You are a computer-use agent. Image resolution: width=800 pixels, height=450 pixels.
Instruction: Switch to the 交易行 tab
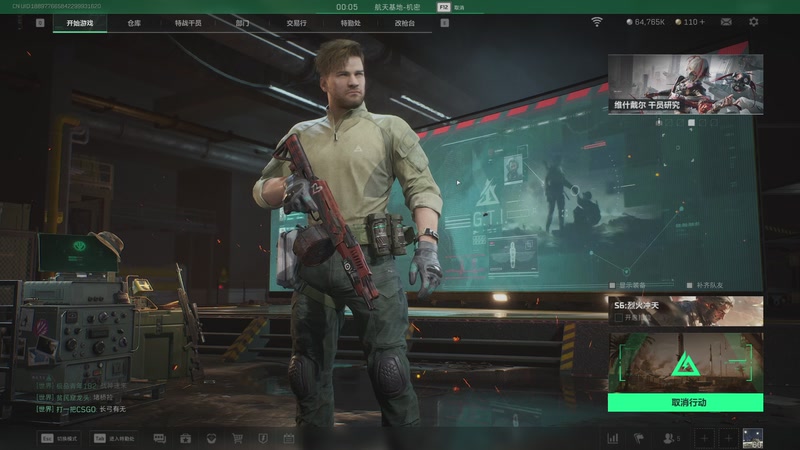[x=296, y=23]
